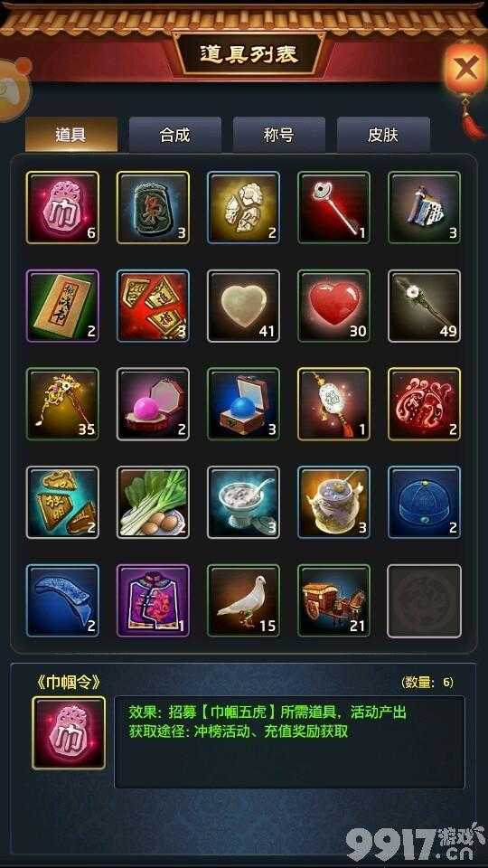Switch to the 称号 tab
This screenshot has width=488, height=868.
279,135
